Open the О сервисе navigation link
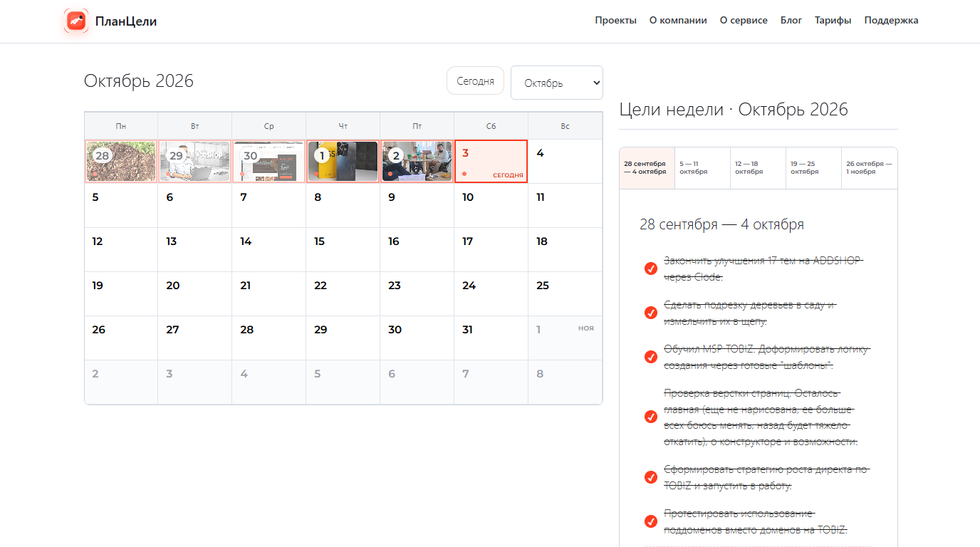The image size is (980, 547). tap(744, 21)
